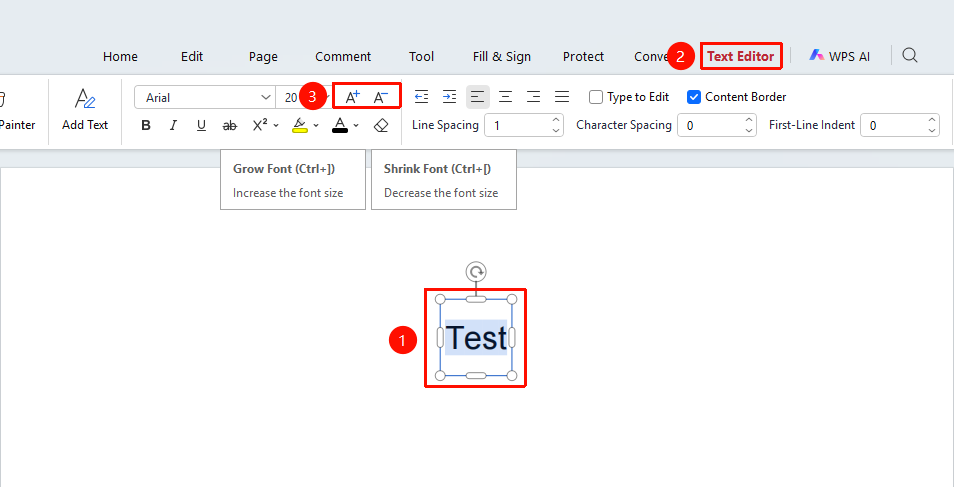Open WPS AI
The image size is (954, 487).
point(840,57)
